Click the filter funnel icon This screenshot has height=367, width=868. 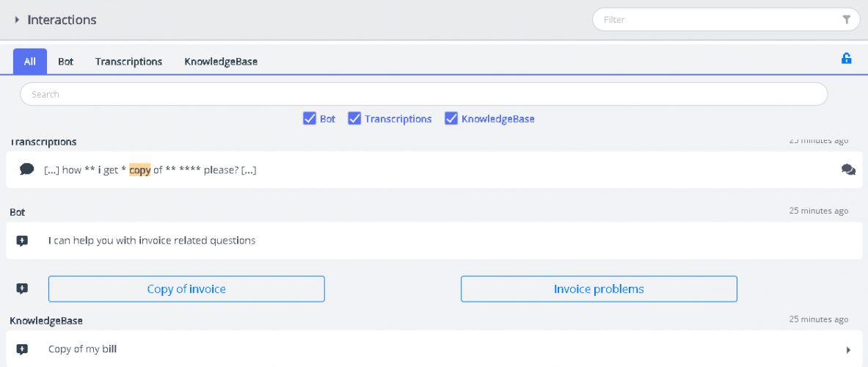847,20
